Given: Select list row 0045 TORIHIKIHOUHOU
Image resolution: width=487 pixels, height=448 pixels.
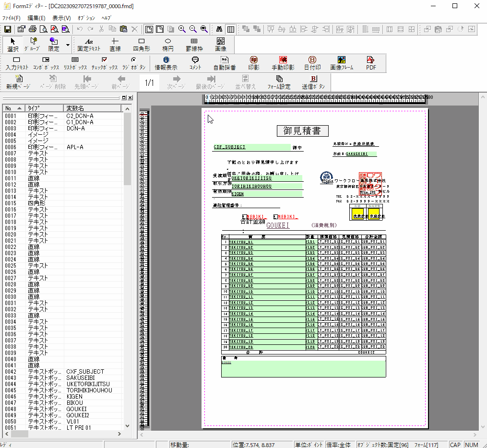Looking at the screenshot, I should pos(63,390).
